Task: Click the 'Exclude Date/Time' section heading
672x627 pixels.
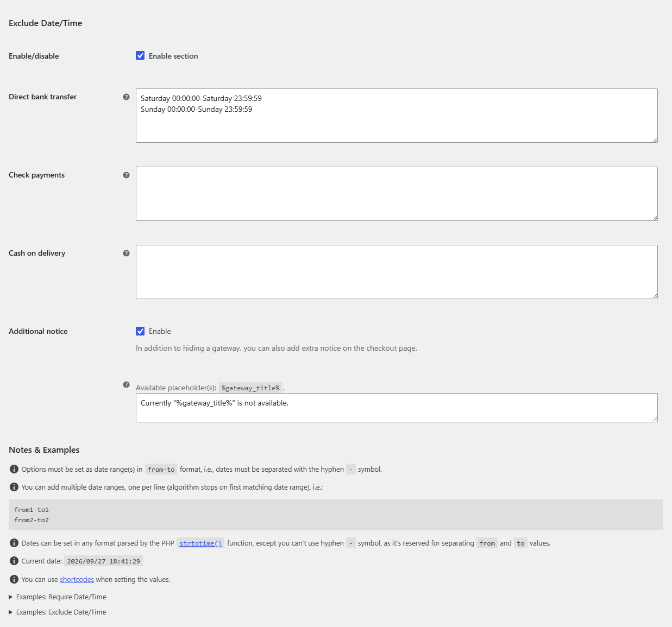Action: 46,23
